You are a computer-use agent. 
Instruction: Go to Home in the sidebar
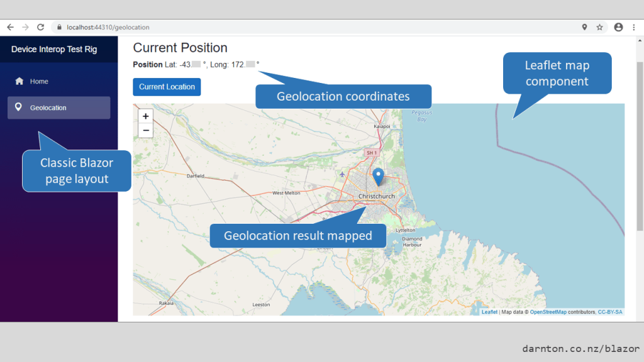click(x=39, y=82)
